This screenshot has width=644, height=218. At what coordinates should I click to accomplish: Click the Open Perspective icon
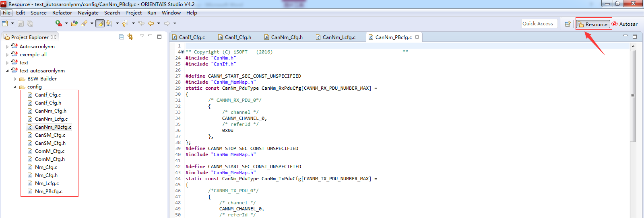[568, 24]
